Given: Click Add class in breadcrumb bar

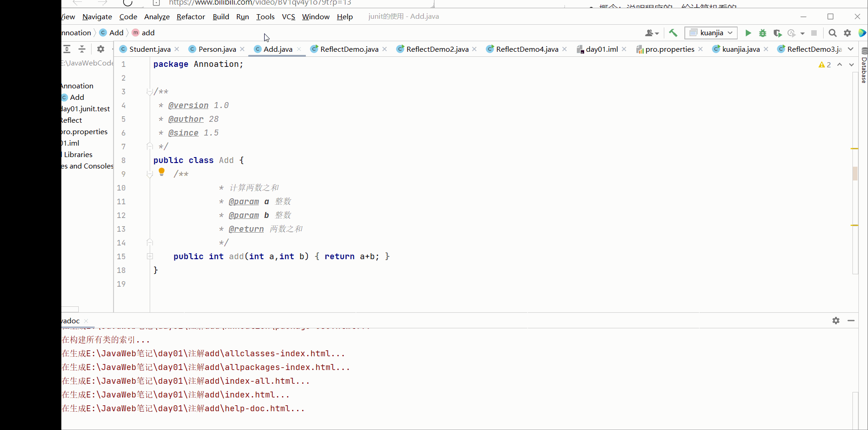Looking at the screenshot, I should [112, 33].
